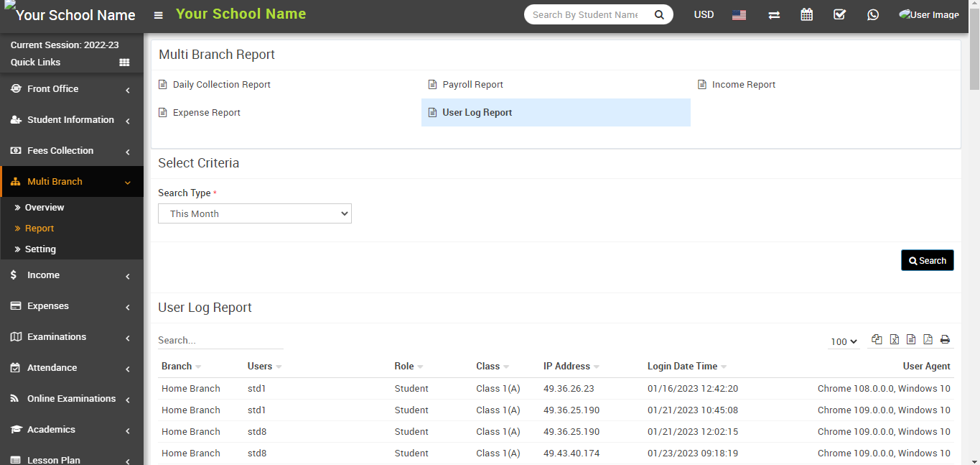980x465 pixels.
Task: Click the switch branch arrows icon
Action: [774, 14]
